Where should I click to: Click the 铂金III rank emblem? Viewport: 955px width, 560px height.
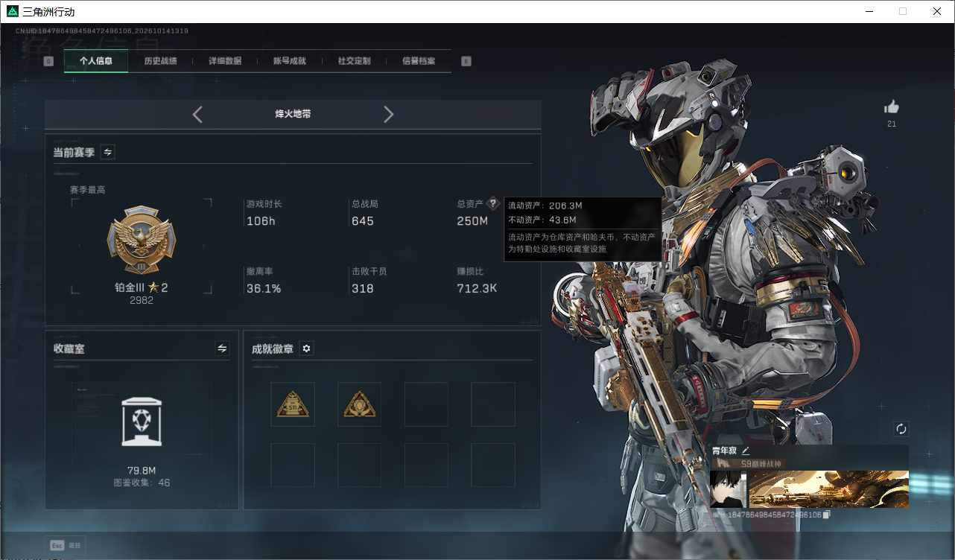pyautogui.click(x=142, y=241)
